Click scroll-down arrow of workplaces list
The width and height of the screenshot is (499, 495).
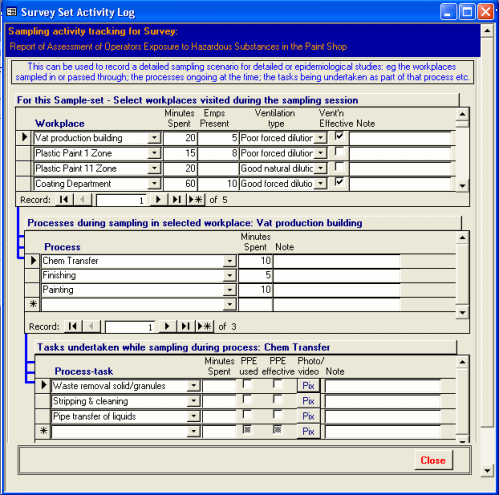(462, 186)
